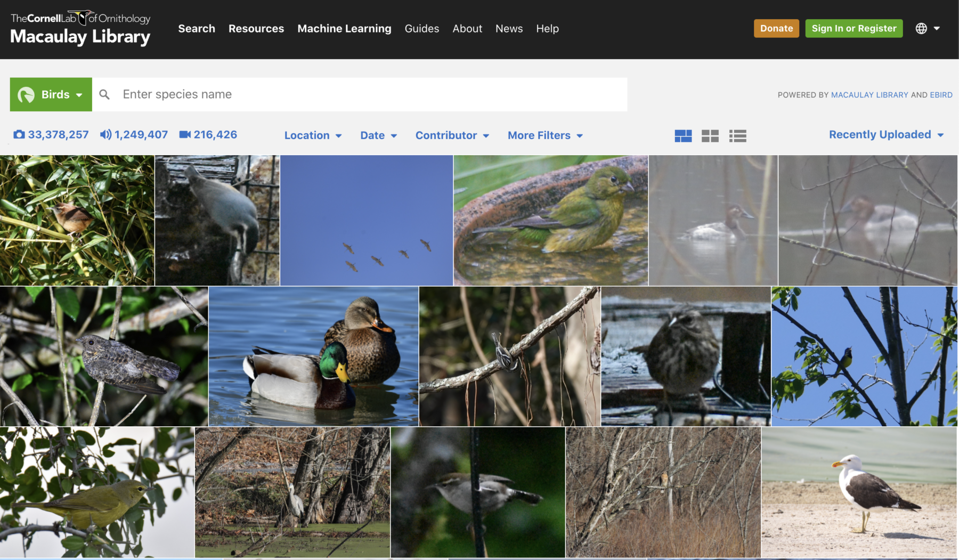Open streaked sparrow on railing photo
This screenshot has width=959, height=560.
686,356
